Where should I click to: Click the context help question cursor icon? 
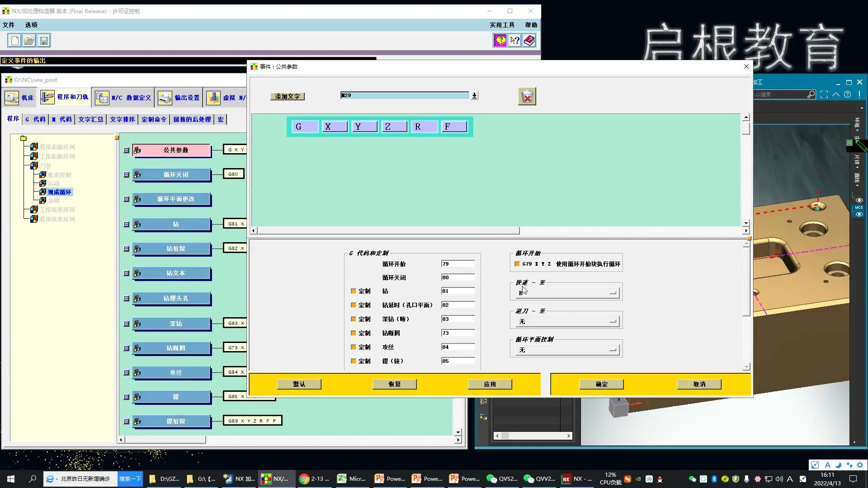click(x=515, y=41)
